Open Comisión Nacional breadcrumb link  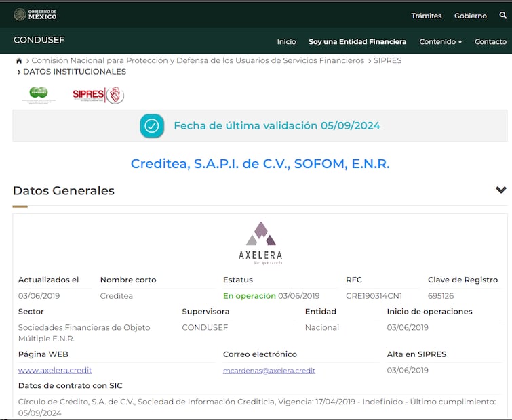pos(198,61)
